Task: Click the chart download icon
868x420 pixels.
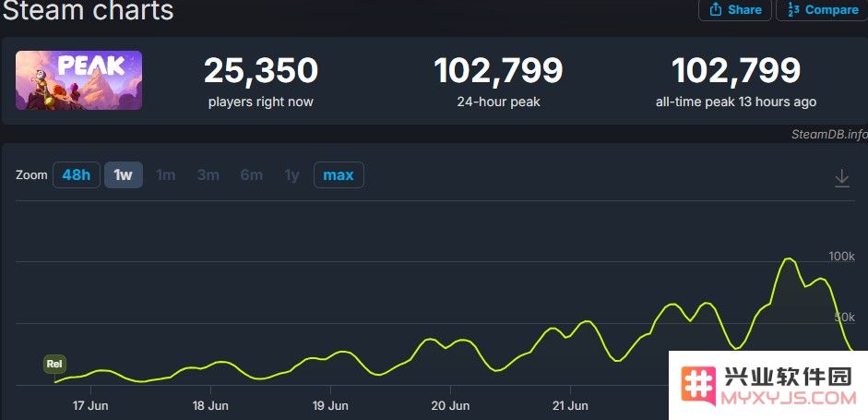Action: pyautogui.click(x=842, y=178)
